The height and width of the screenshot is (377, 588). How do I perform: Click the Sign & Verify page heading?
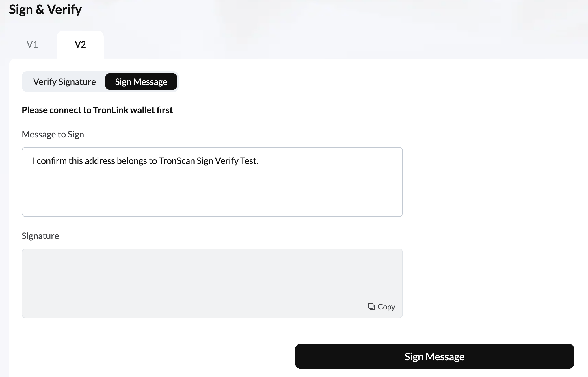coord(45,10)
